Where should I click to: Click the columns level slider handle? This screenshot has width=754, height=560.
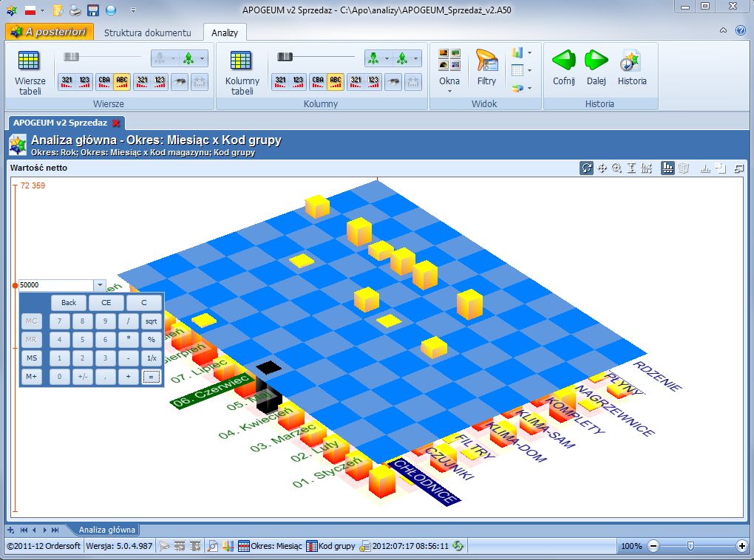point(285,57)
